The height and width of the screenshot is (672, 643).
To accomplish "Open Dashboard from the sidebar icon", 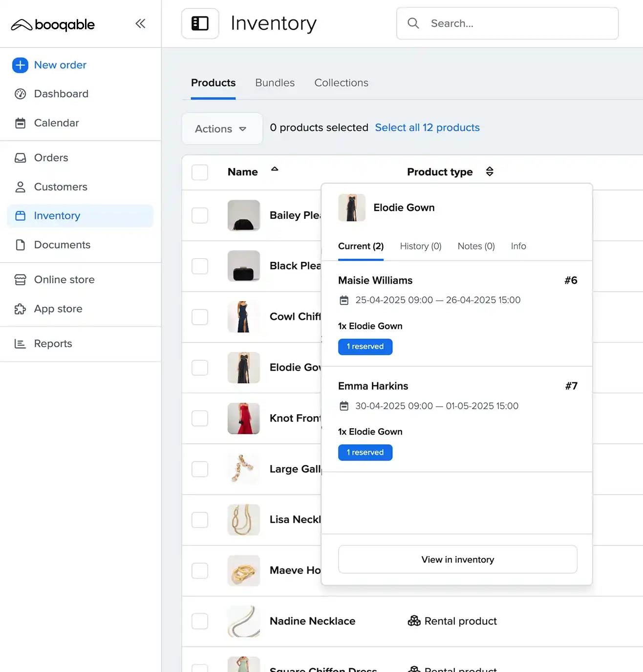I will (20, 94).
